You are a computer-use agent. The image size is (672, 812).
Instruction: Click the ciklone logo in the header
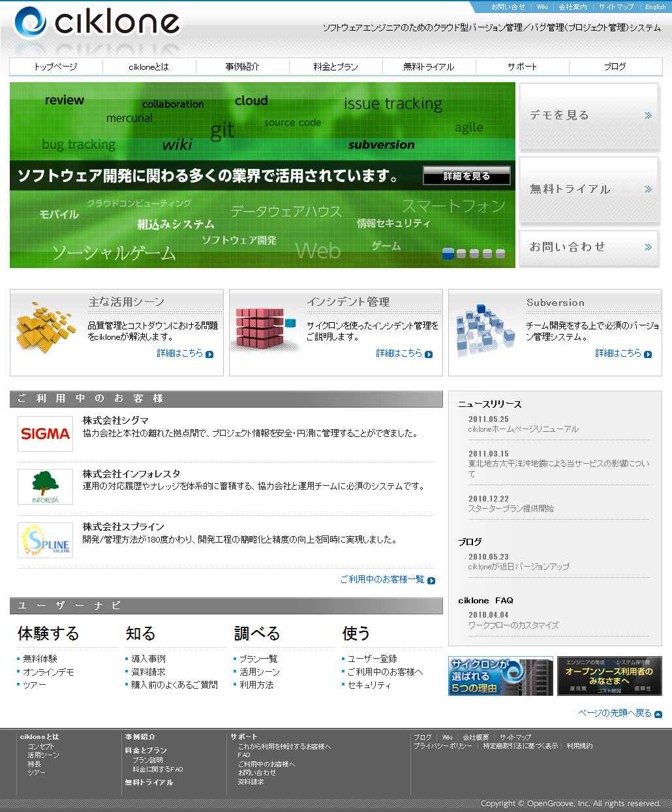point(97,23)
